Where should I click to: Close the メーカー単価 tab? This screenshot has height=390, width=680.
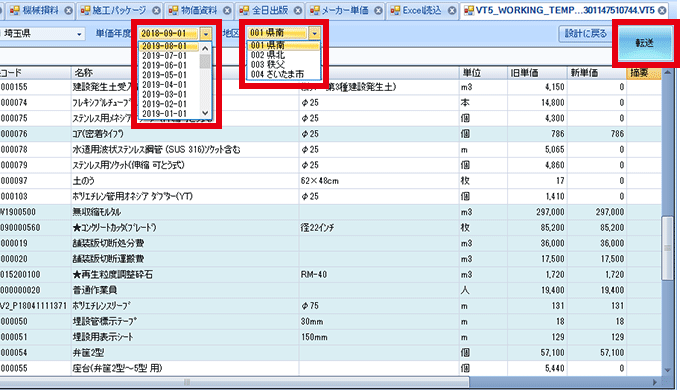click(x=379, y=10)
